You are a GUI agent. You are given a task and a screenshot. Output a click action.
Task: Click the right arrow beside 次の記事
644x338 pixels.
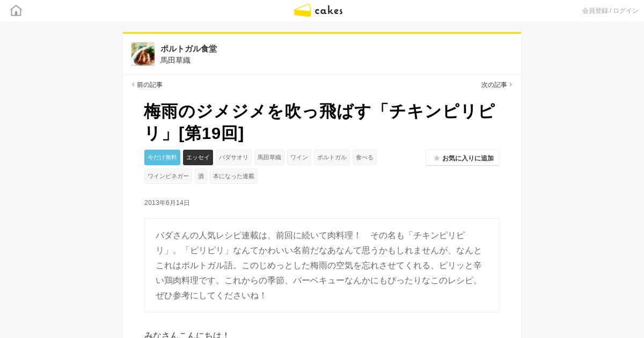click(511, 85)
